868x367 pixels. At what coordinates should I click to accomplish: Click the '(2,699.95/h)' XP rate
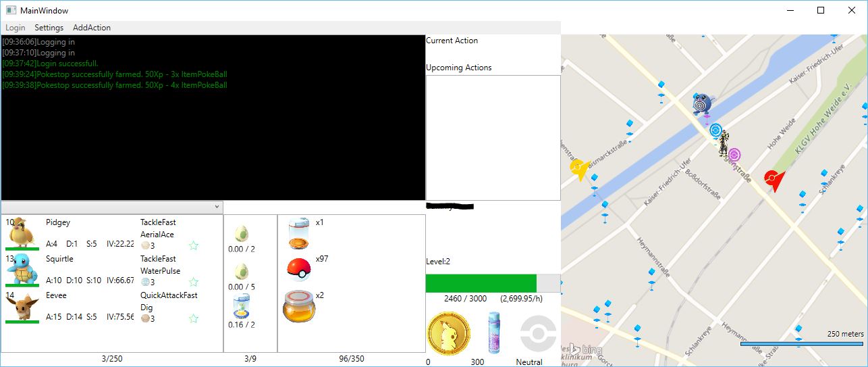521,298
